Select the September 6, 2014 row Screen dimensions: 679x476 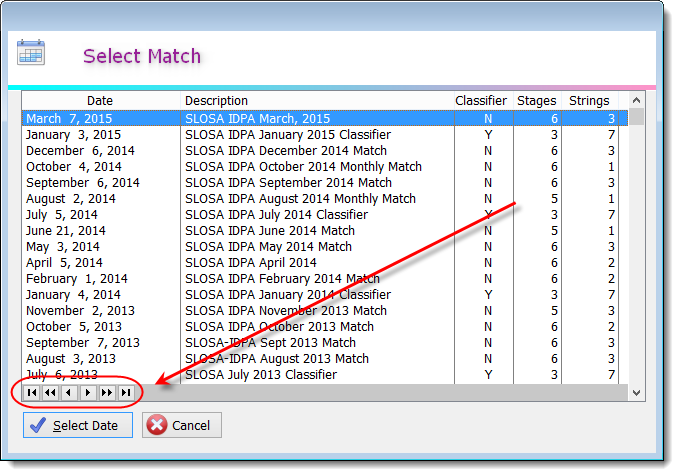(x=325, y=183)
